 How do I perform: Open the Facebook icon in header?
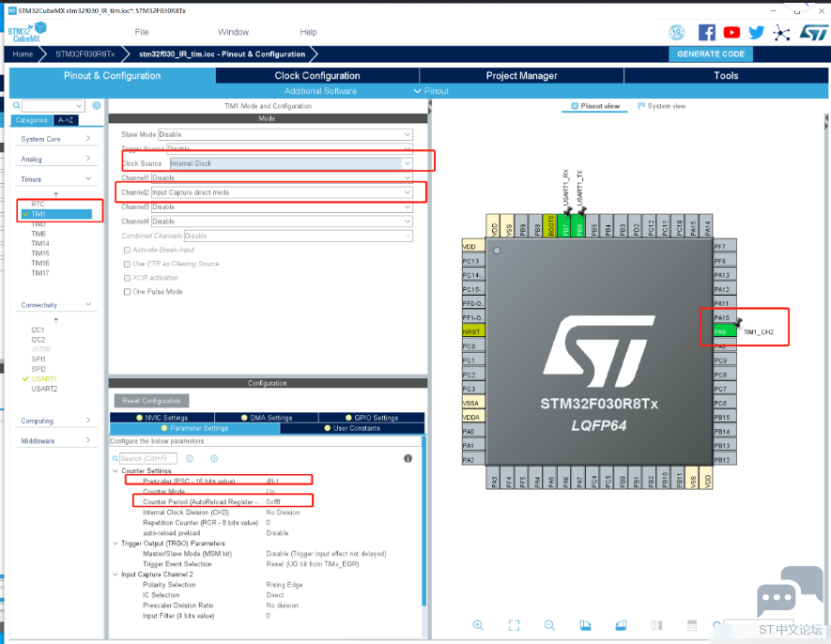(x=706, y=32)
